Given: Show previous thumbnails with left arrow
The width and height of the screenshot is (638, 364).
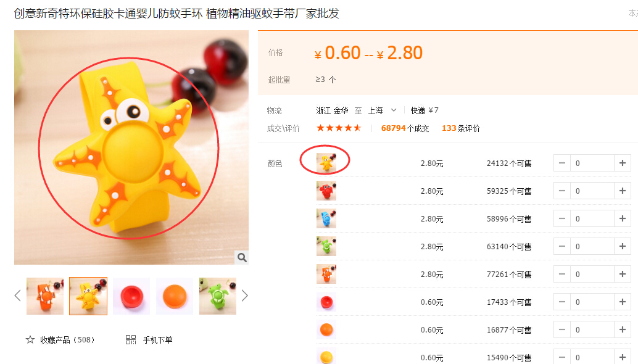Looking at the screenshot, I should (x=17, y=296).
